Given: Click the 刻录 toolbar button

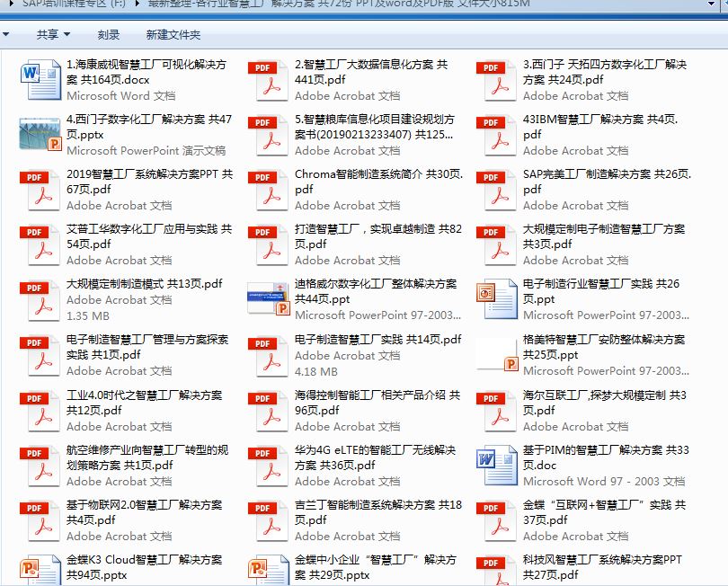Looking at the screenshot, I should point(109,34).
